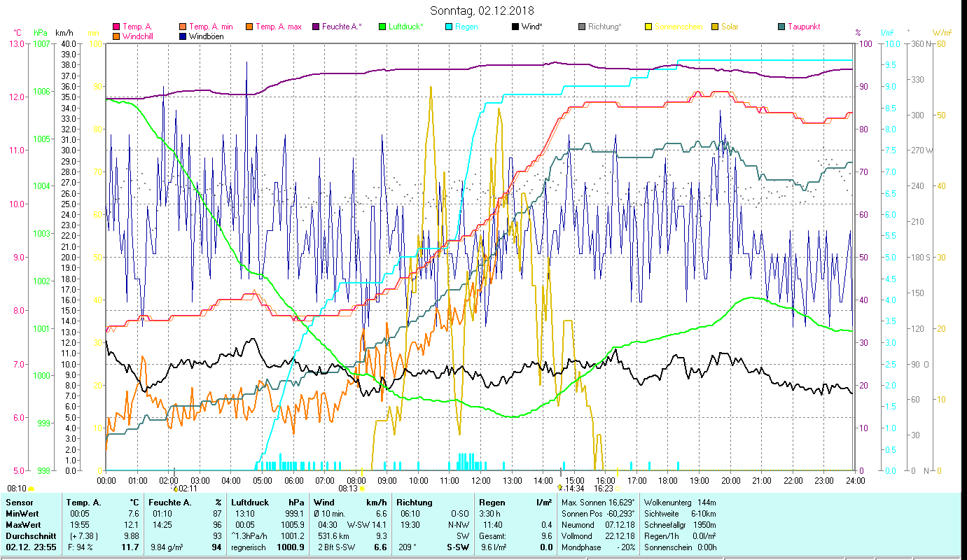Click the Richtung* legend label
Screen dimensions: 967x560
[x=605, y=27]
